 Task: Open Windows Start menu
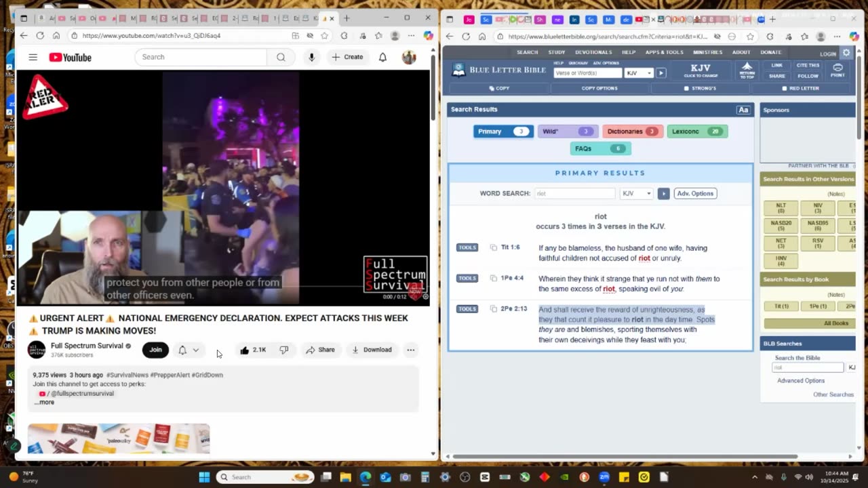(x=204, y=477)
